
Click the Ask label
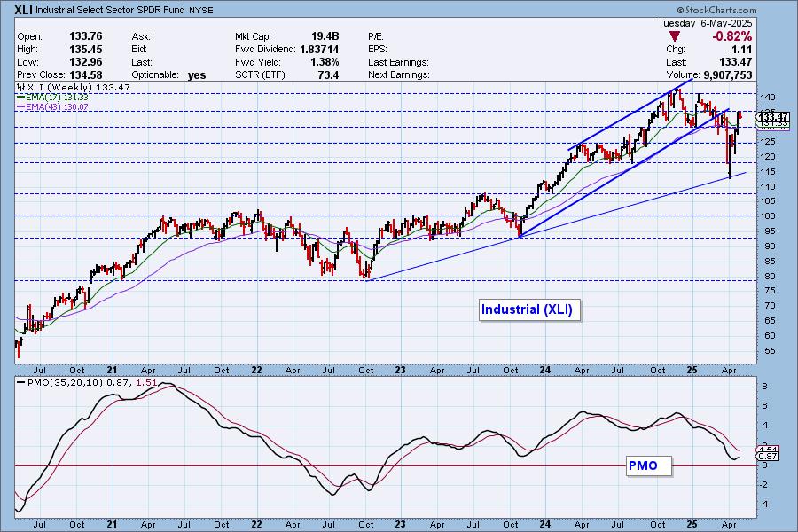point(141,36)
